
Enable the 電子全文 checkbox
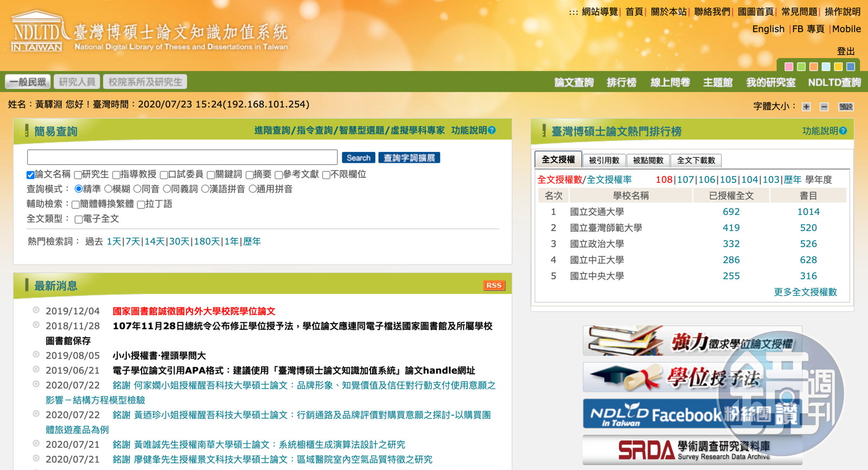pyautogui.click(x=79, y=219)
